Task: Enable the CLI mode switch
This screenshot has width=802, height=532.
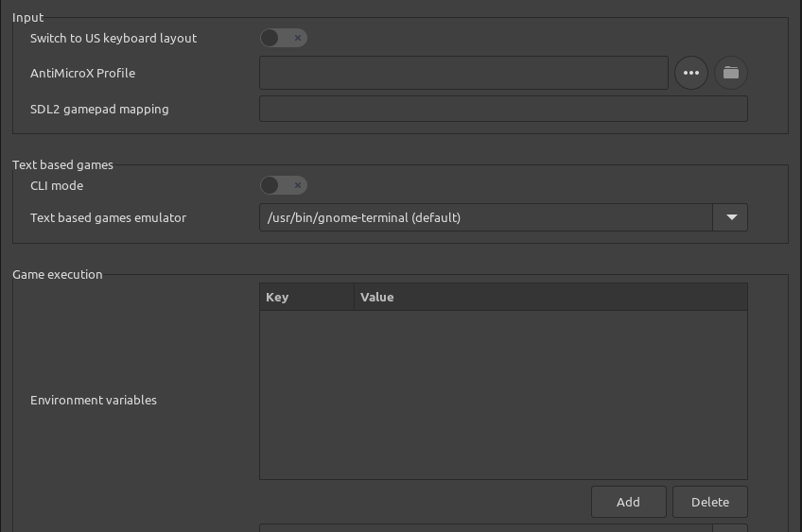Action: (x=284, y=185)
